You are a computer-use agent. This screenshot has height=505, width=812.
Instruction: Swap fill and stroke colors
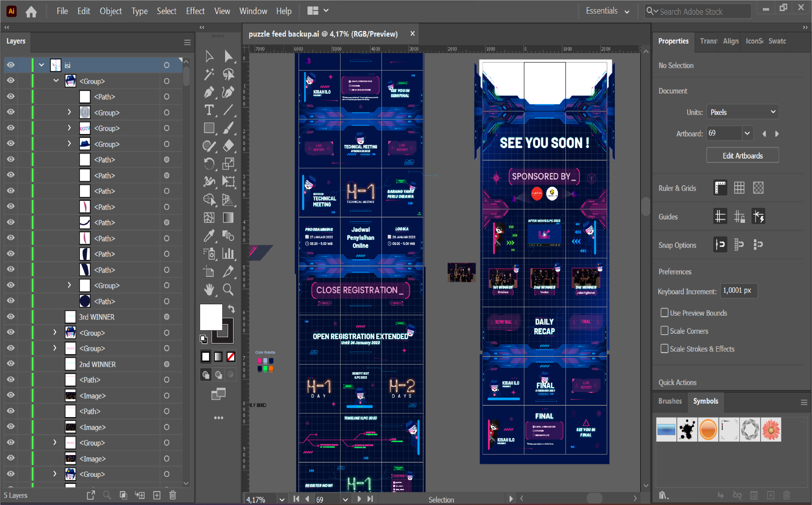click(231, 309)
